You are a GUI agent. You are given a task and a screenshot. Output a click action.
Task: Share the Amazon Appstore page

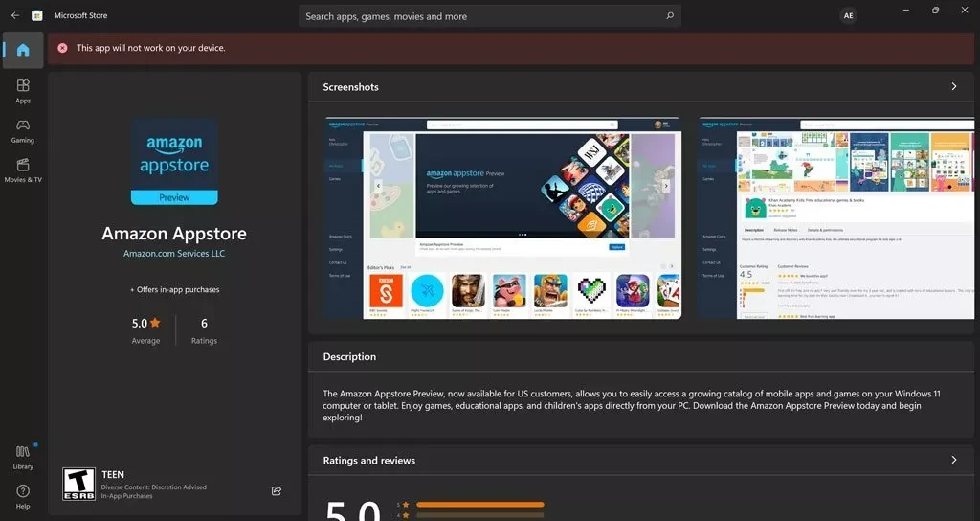coord(277,491)
